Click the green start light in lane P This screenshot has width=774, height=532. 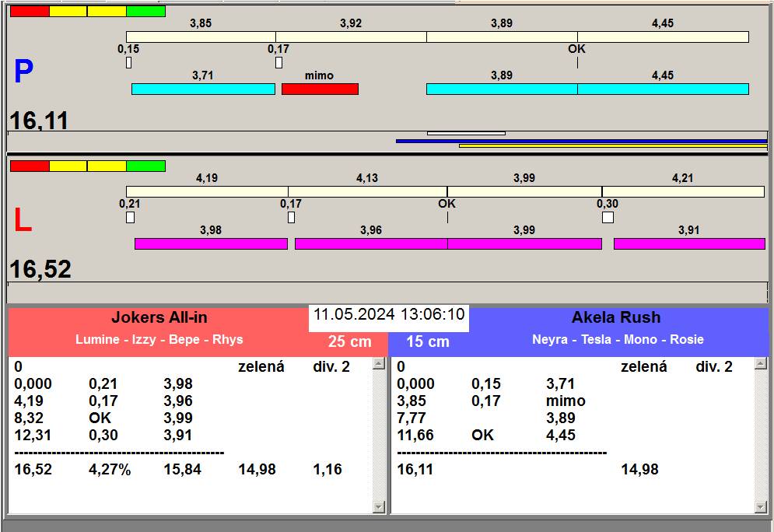[x=145, y=12]
